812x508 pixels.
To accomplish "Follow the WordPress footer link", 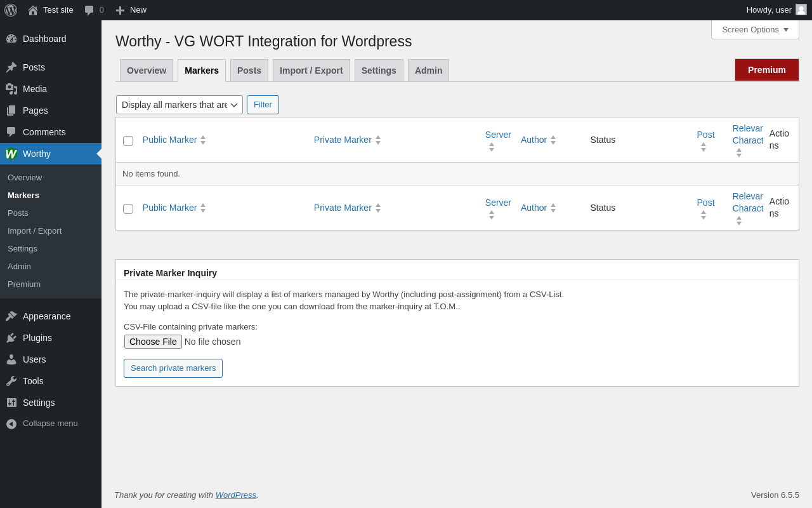I will 235,495.
